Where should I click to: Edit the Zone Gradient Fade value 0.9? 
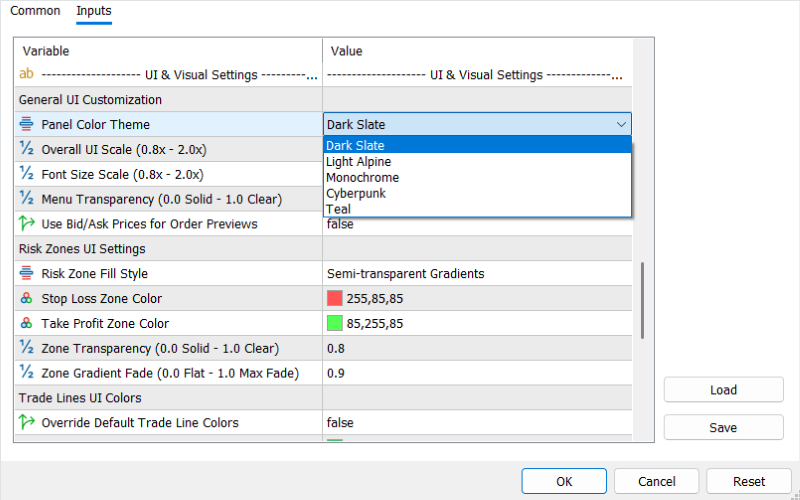tap(336, 373)
